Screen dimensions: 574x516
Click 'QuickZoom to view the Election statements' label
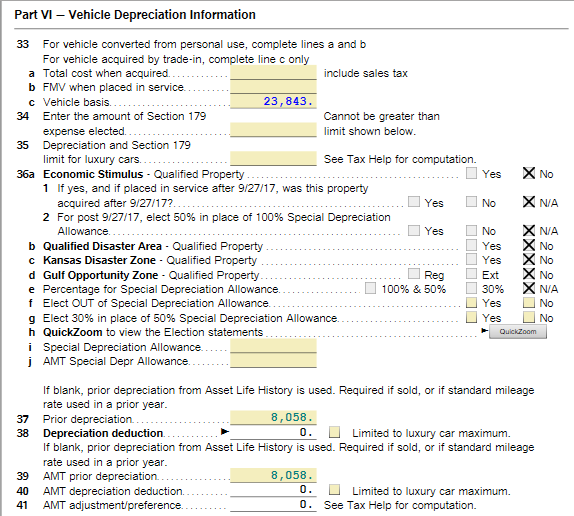153,332
